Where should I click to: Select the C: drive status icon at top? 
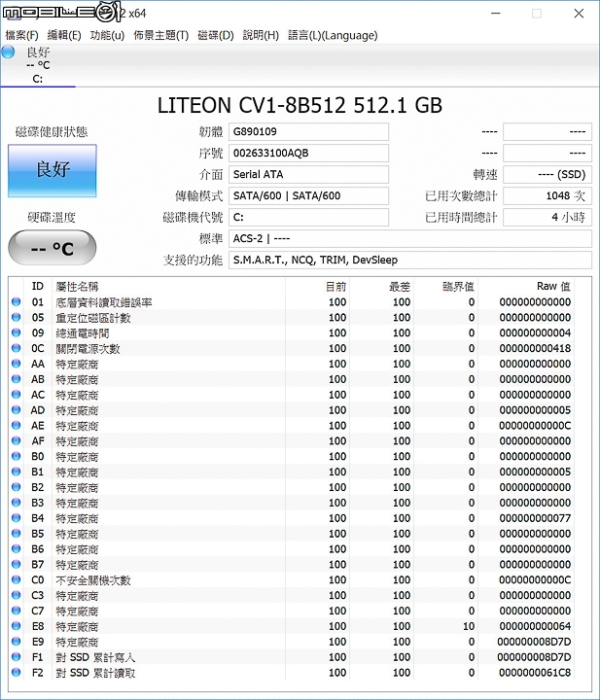[8, 52]
